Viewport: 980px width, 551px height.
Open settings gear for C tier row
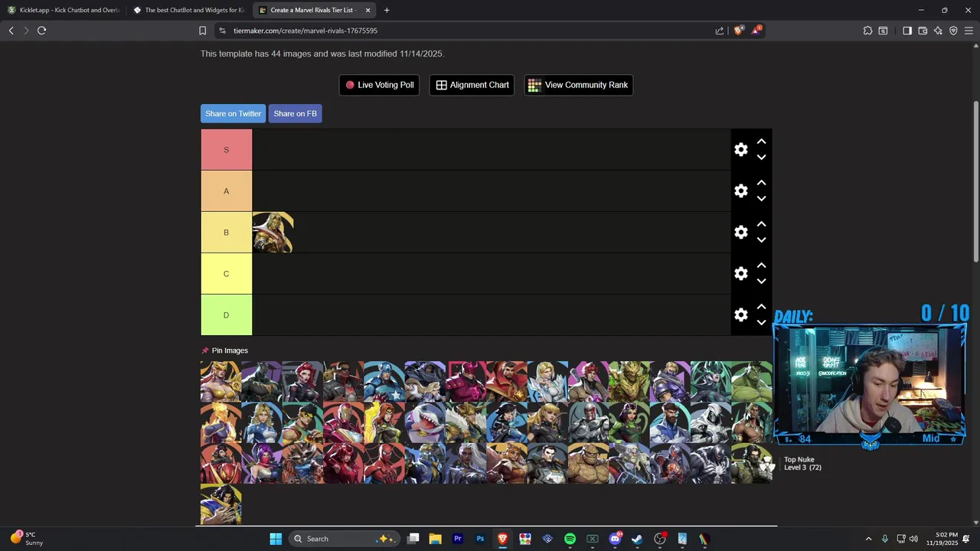click(x=740, y=274)
